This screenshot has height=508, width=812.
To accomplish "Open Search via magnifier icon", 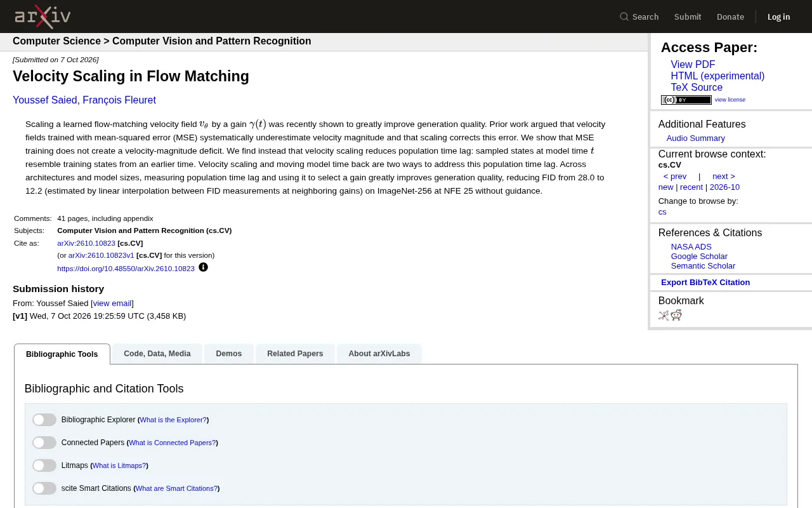I will pyautogui.click(x=624, y=17).
